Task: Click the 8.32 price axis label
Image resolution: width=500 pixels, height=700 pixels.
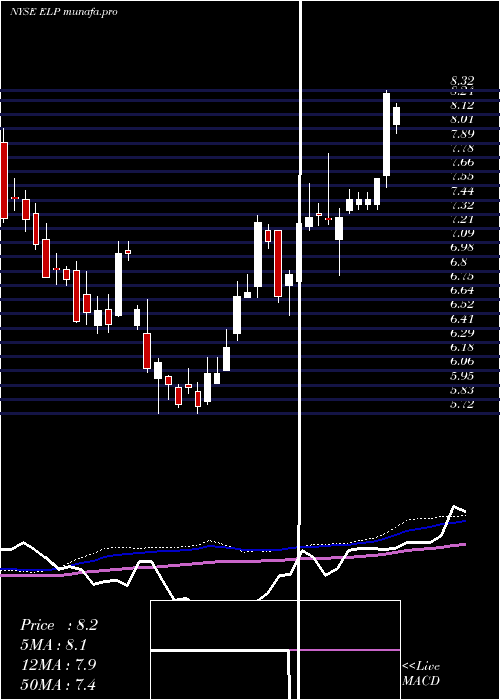Action: [x=462, y=81]
